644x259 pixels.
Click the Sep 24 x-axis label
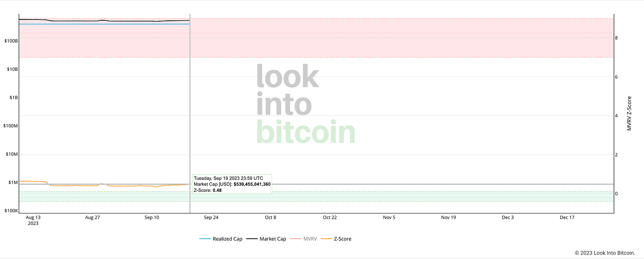point(211,217)
